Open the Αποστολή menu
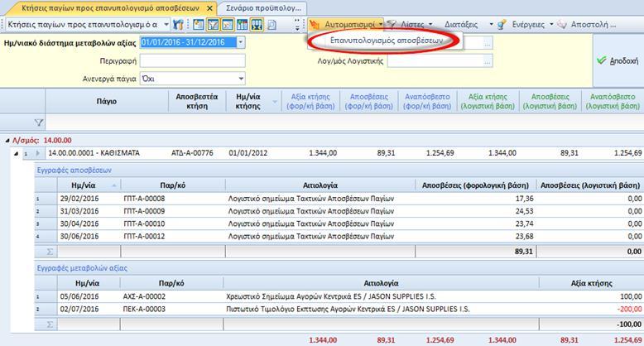 point(593,25)
